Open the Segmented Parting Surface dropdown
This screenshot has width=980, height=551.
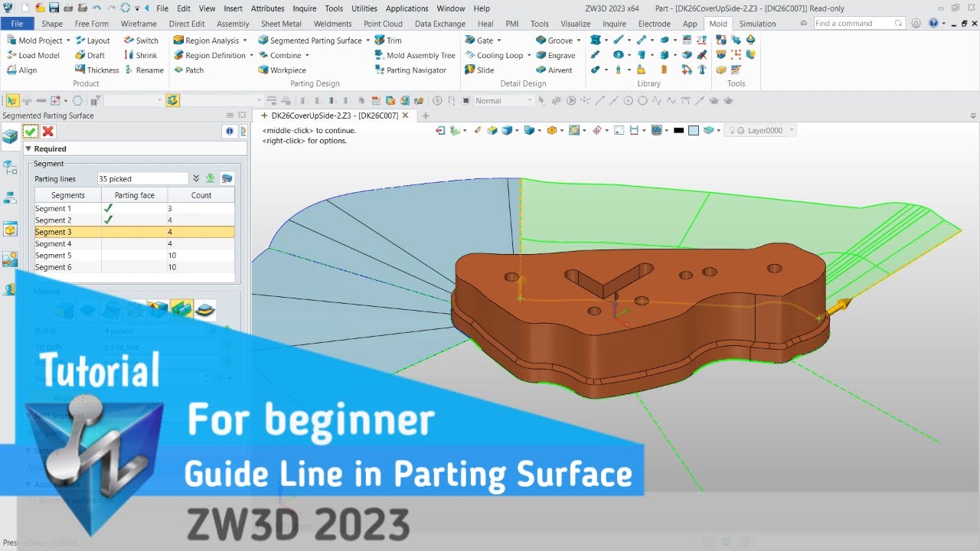[x=368, y=41]
